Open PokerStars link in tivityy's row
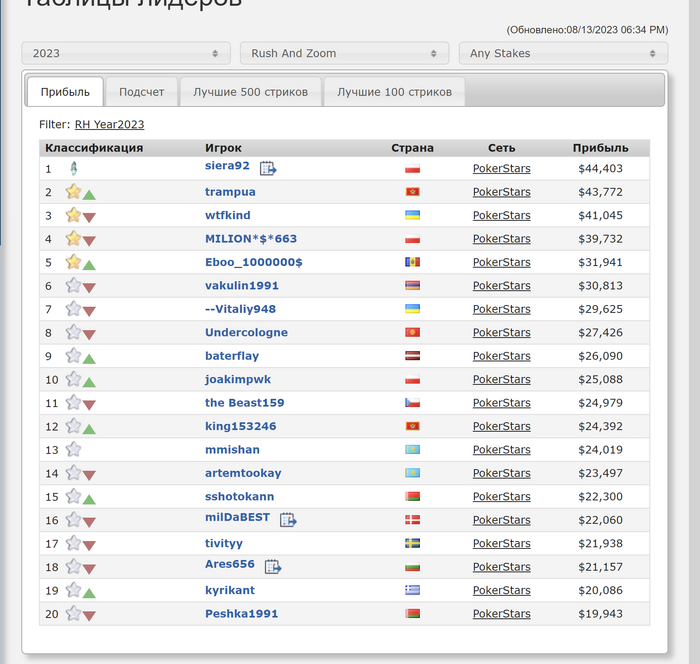Image resolution: width=700 pixels, height=664 pixels. pos(502,543)
